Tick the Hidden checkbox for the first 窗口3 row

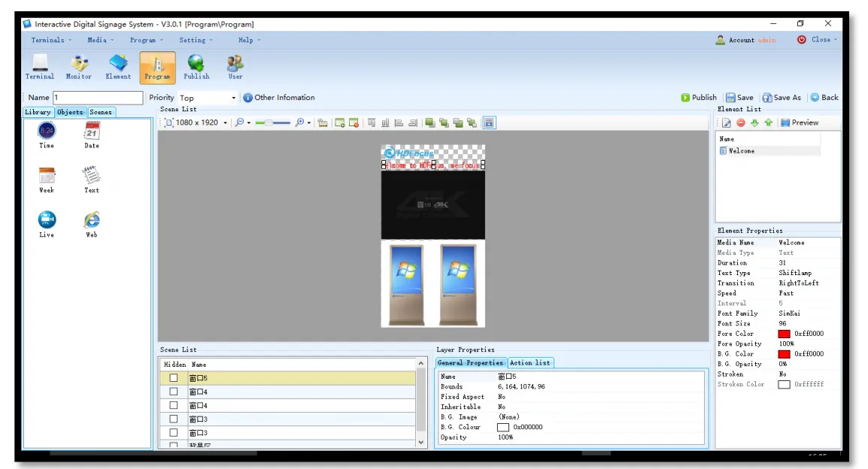click(x=174, y=419)
